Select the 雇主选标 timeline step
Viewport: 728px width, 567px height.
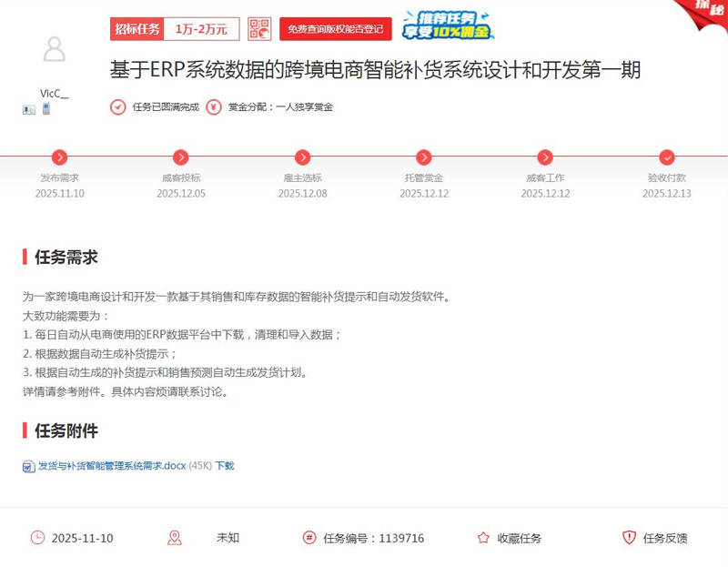302,157
